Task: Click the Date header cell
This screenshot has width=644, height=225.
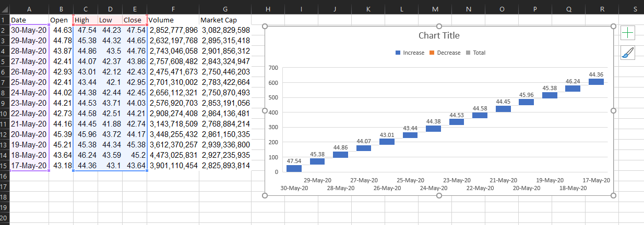Action: (x=29, y=20)
